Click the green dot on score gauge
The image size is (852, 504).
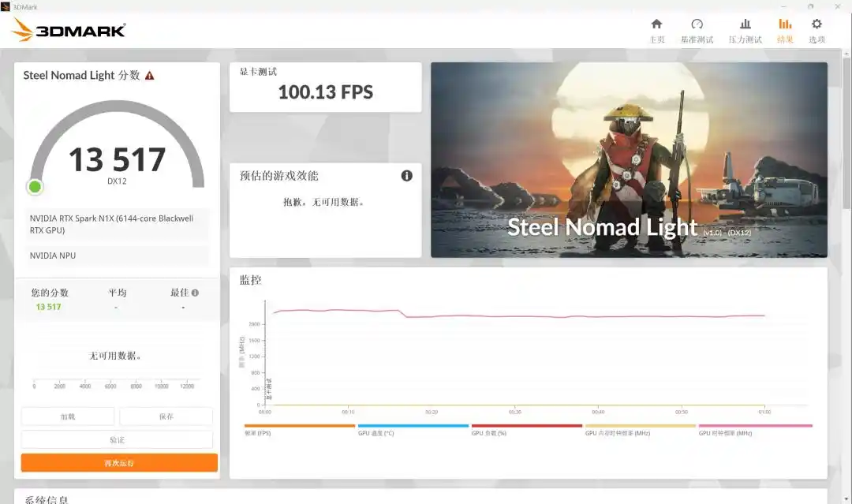pyautogui.click(x=35, y=187)
